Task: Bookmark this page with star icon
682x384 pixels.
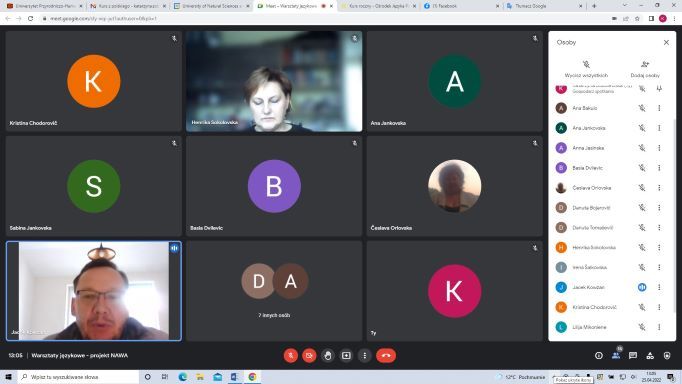Action: click(x=637, y=19)
